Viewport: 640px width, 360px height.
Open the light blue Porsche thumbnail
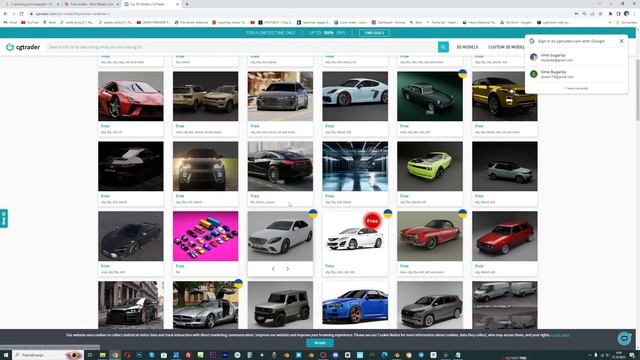point(355,96)
